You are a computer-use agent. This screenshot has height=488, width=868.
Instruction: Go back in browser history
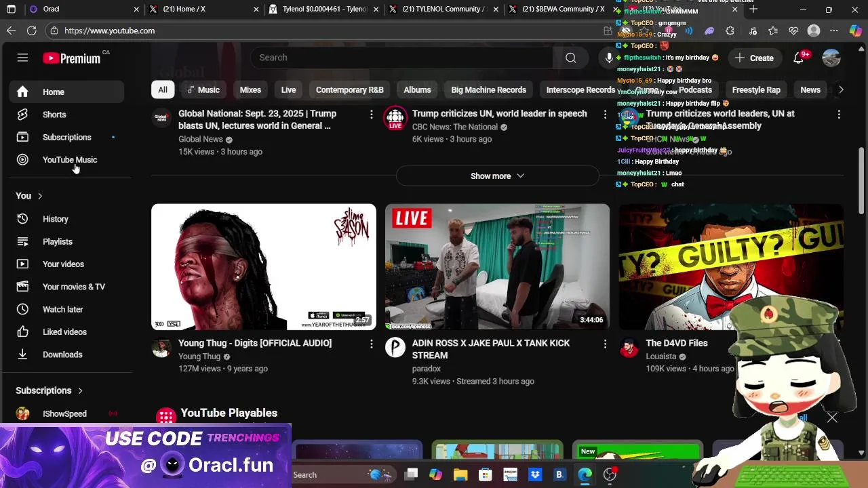(11, 30)
